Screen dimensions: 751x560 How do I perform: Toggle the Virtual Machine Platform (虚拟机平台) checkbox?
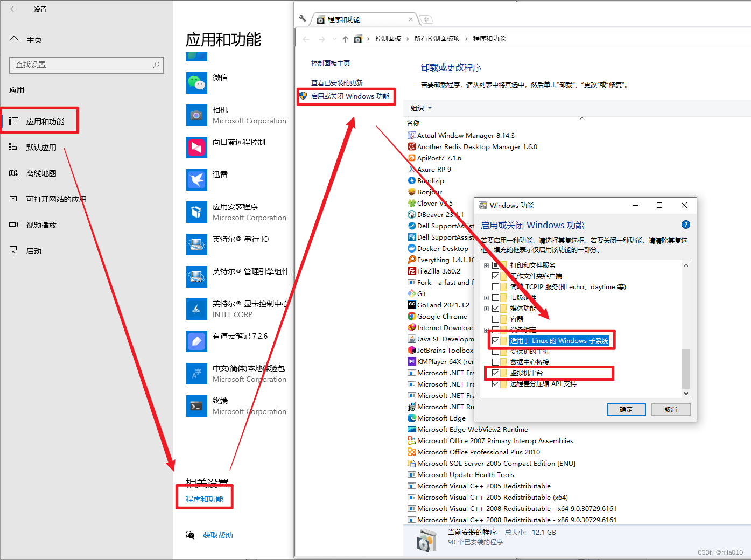point(496,373)
